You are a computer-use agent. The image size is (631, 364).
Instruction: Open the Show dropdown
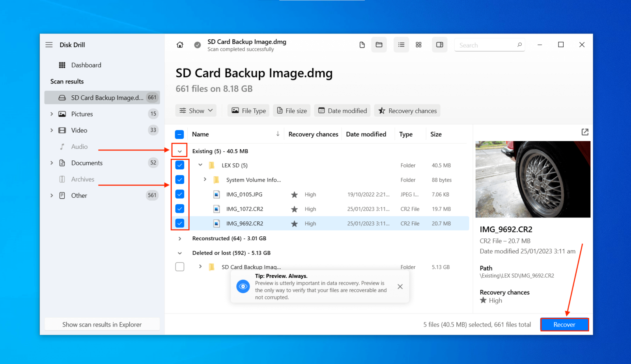pos(196,110)
